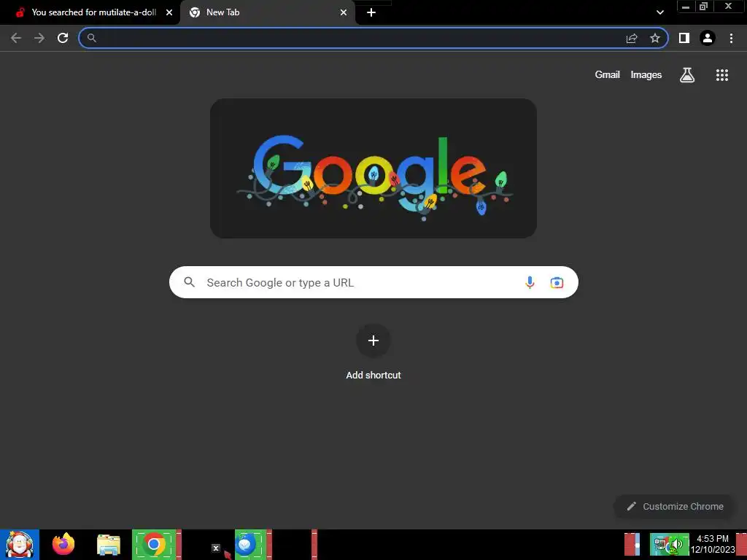
Task: Open the Chrome side panel
Action: point(684,38)
